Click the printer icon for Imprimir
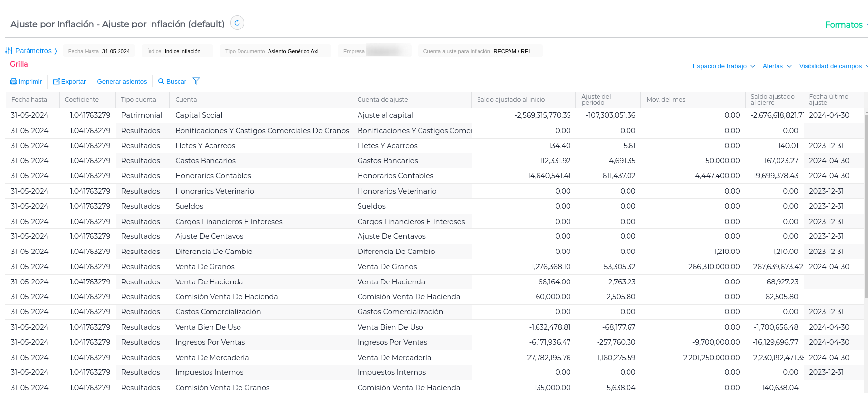The height and width of the screenshot is (393, 868). click(x=14, y=82)
